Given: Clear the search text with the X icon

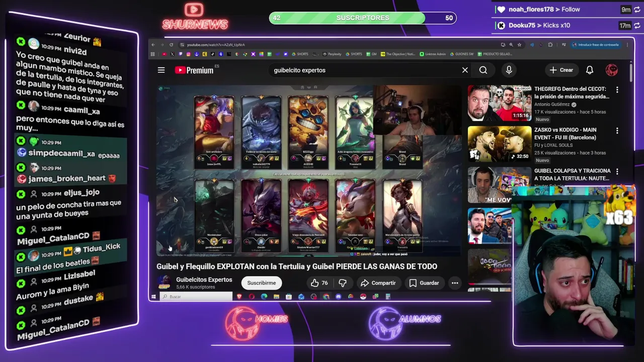Looking at the screenshot, I should click(x=465, y=70).
